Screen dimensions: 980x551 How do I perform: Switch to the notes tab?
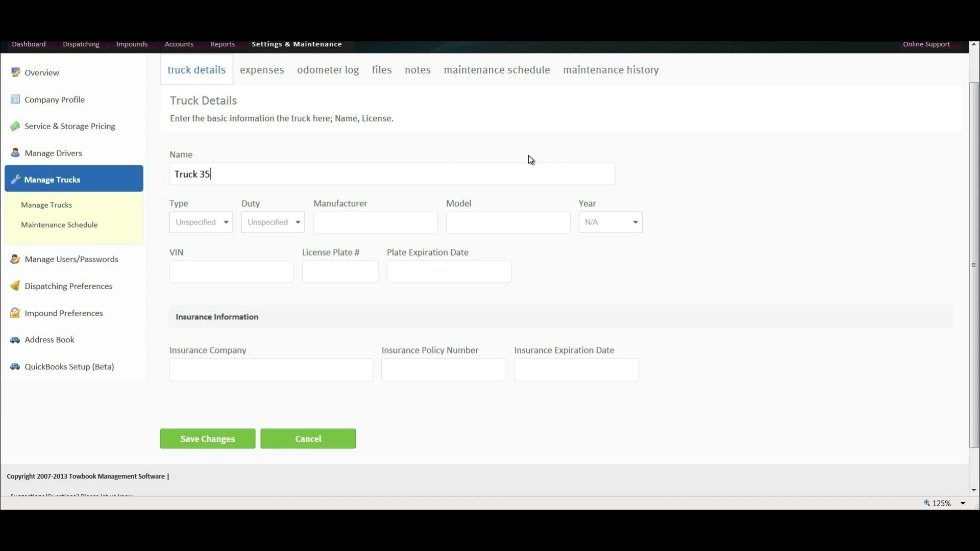coord(418,70)
